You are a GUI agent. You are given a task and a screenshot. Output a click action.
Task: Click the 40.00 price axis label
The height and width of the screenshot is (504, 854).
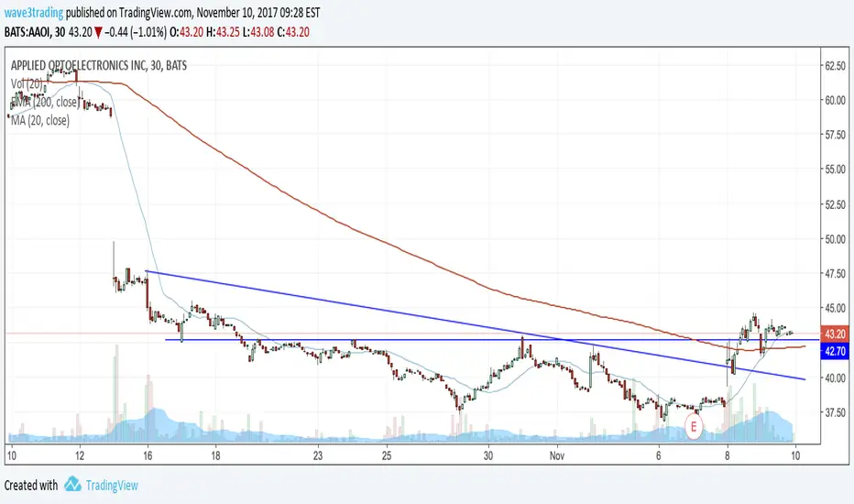coord(836,378)
